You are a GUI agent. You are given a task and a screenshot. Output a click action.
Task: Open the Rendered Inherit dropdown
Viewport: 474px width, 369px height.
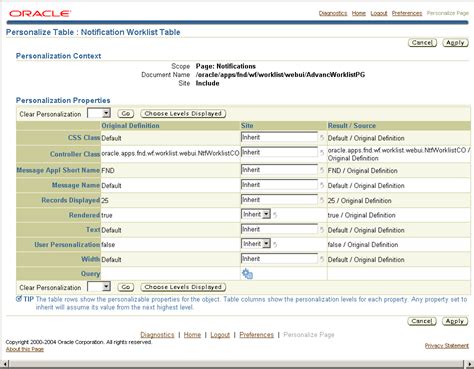click(256, 214)
